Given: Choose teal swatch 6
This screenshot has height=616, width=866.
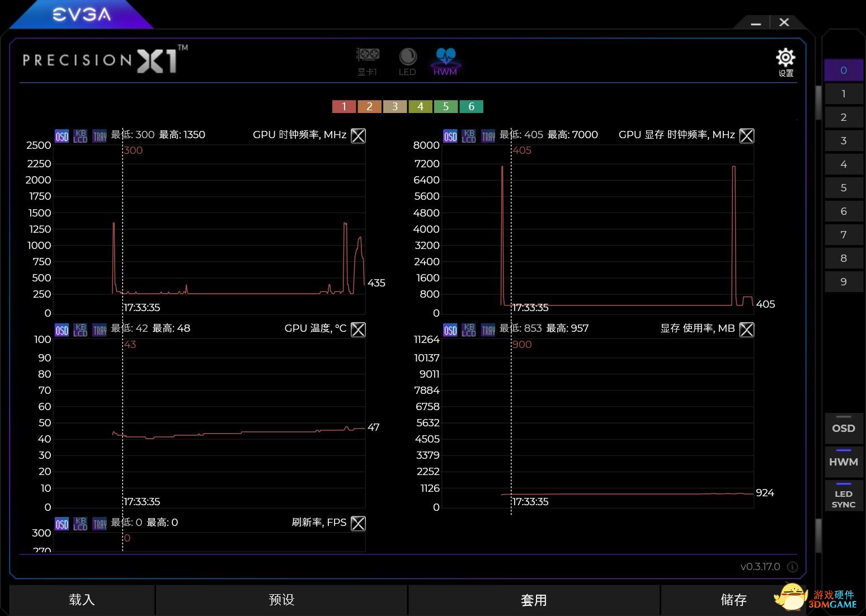Looking at the screenshot, I should [x=471, y=106].
